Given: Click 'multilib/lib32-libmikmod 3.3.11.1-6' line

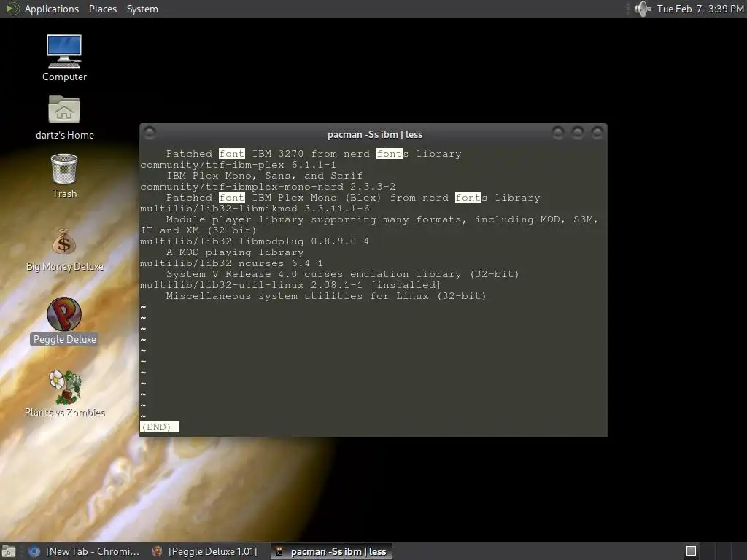Looking at the screenshot, I should coord(255,209).
